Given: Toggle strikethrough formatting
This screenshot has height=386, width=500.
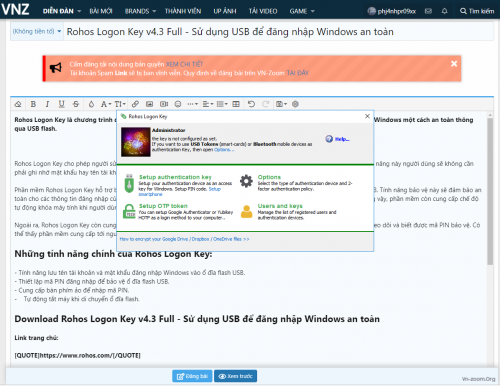Looking at the screenshot, I should click(76, 104).
